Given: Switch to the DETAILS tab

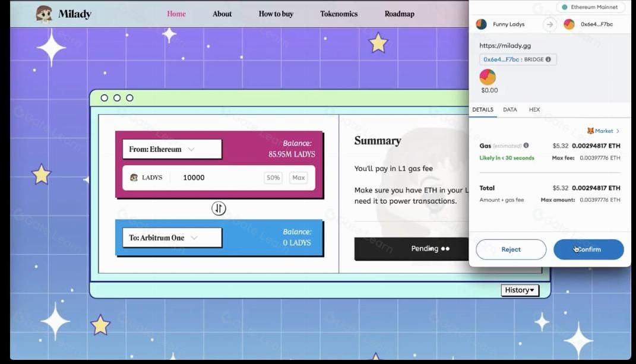Looking at the screenshot, I should click(x=483, y=110).
